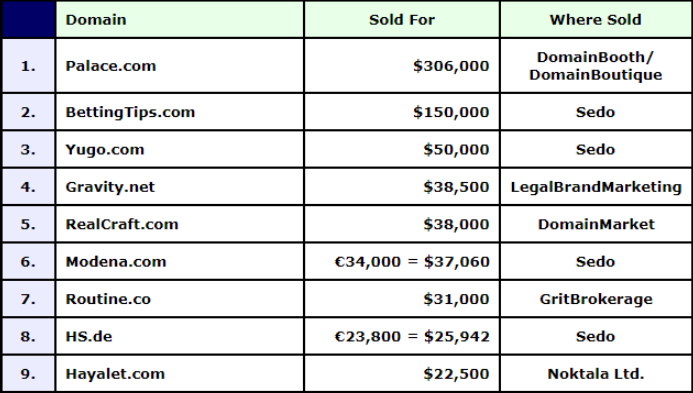
Task: Click the RealCraft.com domain name
Action: click(122, 224)
